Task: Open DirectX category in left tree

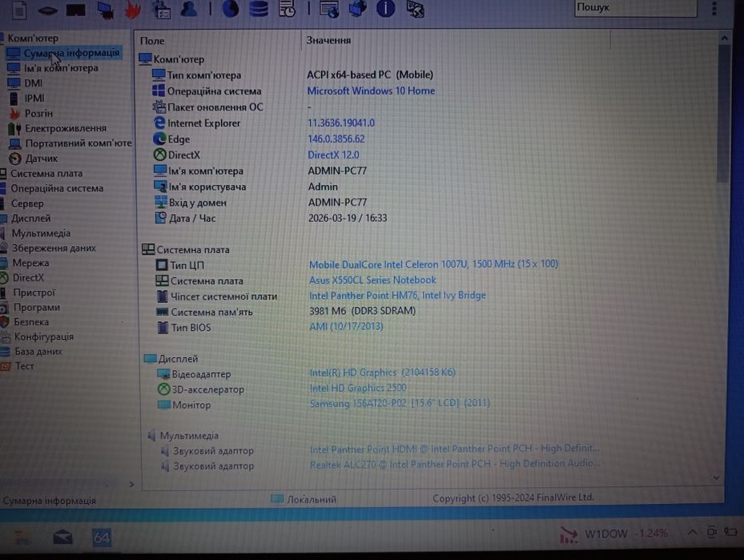Action: (x=28, y=278)
